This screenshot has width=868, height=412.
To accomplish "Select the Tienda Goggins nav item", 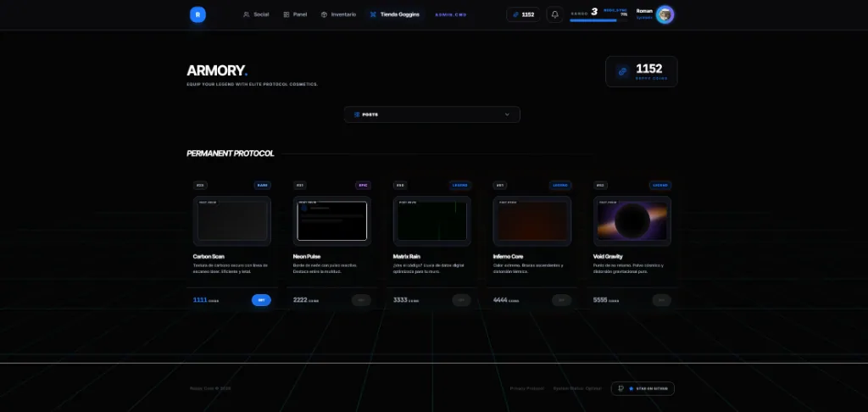I will 395,14.
